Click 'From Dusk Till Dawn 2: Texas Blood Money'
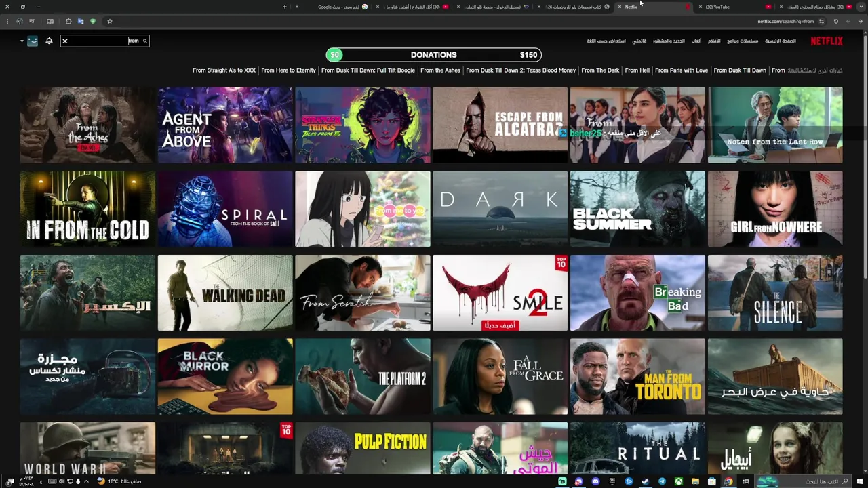This screenshot has width=868, height=488. tap(521, 70)
